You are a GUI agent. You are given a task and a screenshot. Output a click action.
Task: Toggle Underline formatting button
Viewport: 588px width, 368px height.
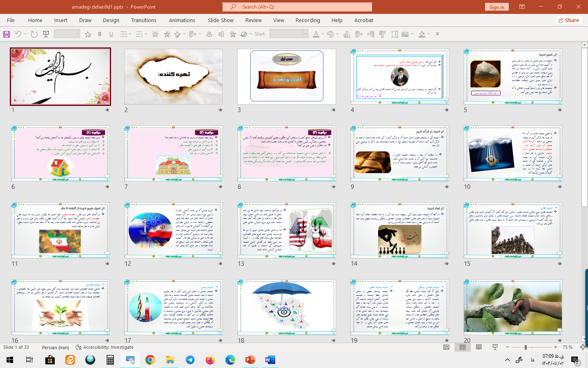pos(111,34)
